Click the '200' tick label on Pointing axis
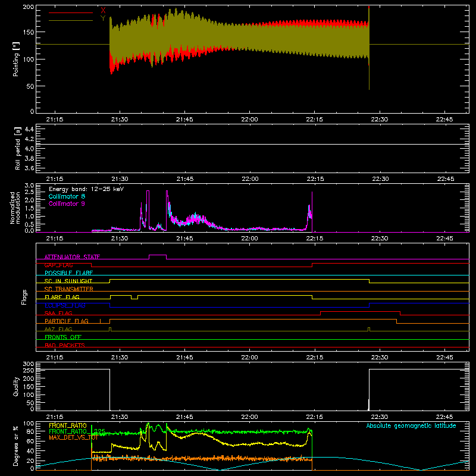Screen dimensions: 476x476 click(29, 7)
